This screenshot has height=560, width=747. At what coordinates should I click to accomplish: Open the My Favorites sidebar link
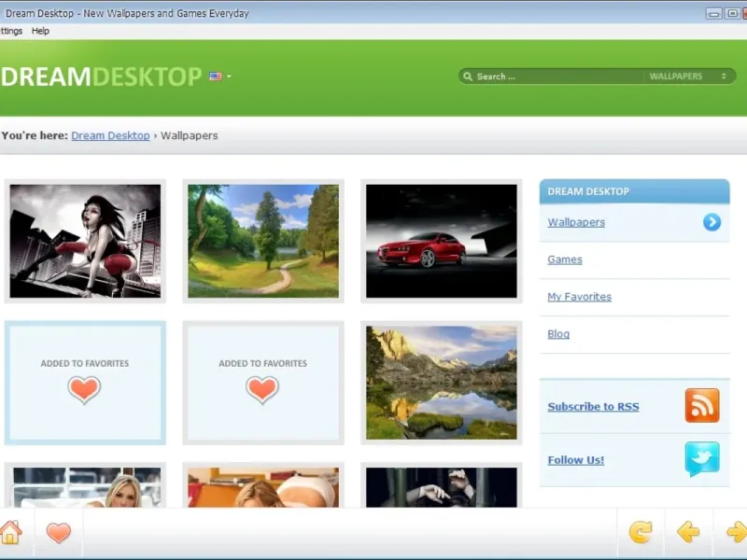[x=579, y=297]
